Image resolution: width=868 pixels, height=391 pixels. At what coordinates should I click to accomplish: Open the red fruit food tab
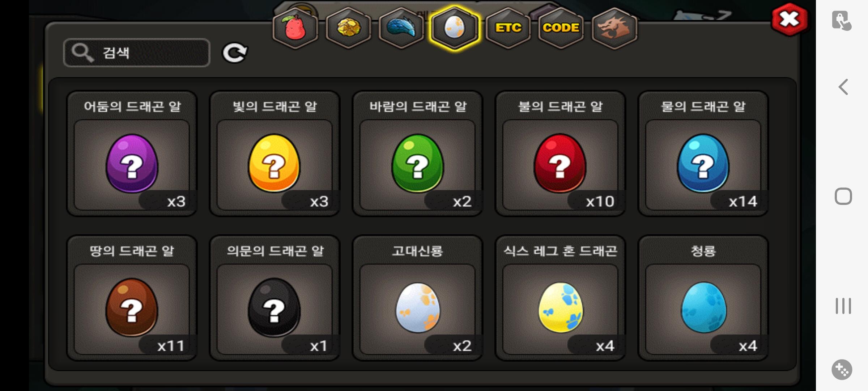pyautogui.click(x=295, y=28)
